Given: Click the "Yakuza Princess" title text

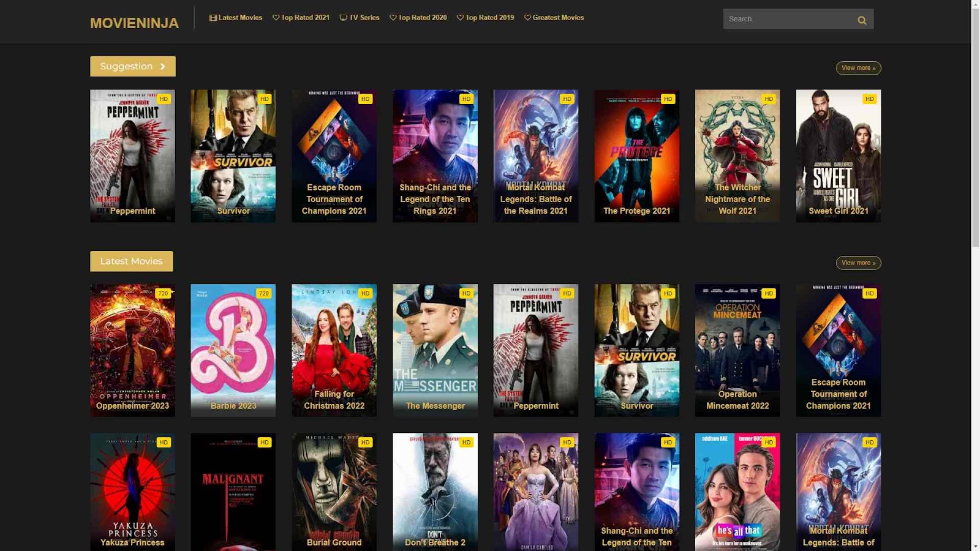Looking at the screenshot, I should [x=132, y=542].
